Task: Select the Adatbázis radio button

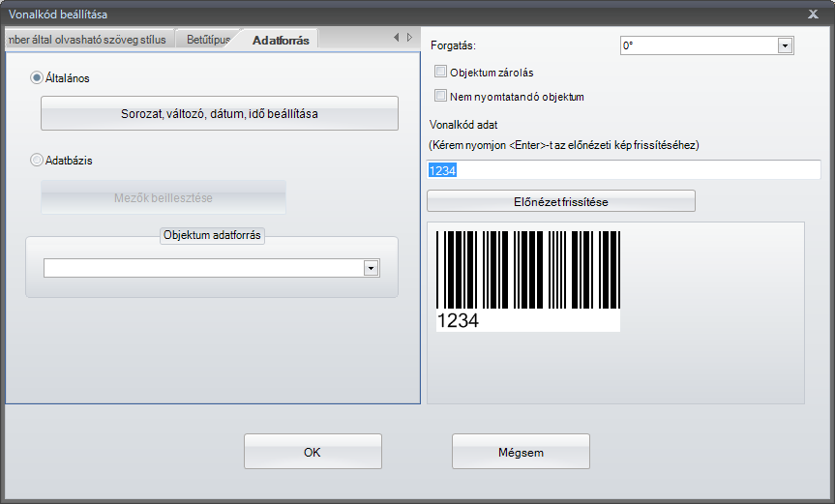Action: tap(36, 160)
